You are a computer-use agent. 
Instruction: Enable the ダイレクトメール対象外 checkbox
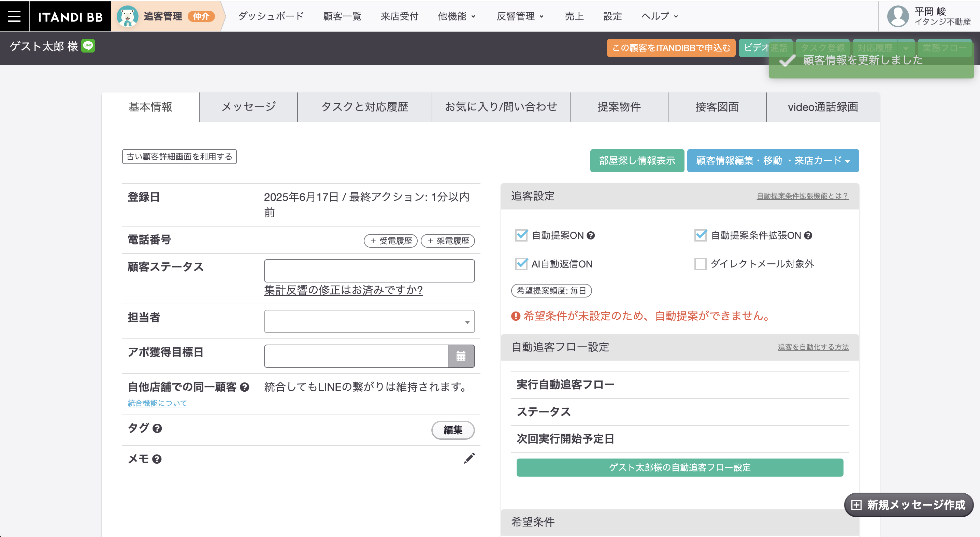pyautogui.click(x=701, y=264)
